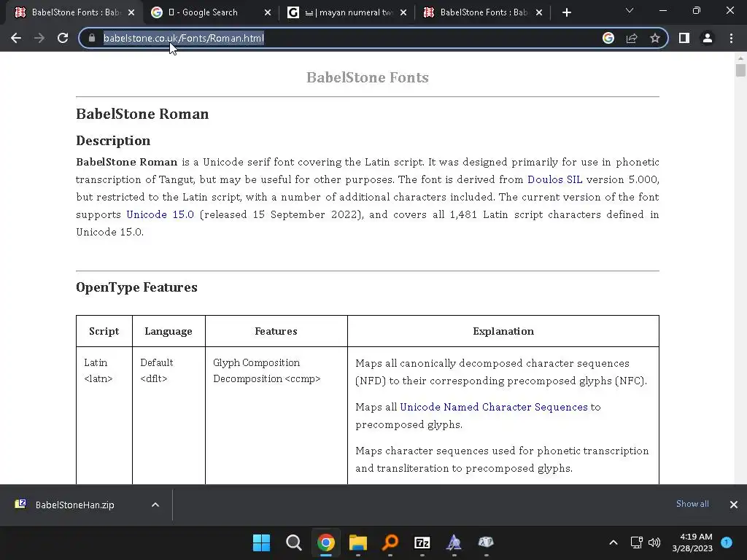
Task: Open the Doulos SIL link
Action: [554, 179]
